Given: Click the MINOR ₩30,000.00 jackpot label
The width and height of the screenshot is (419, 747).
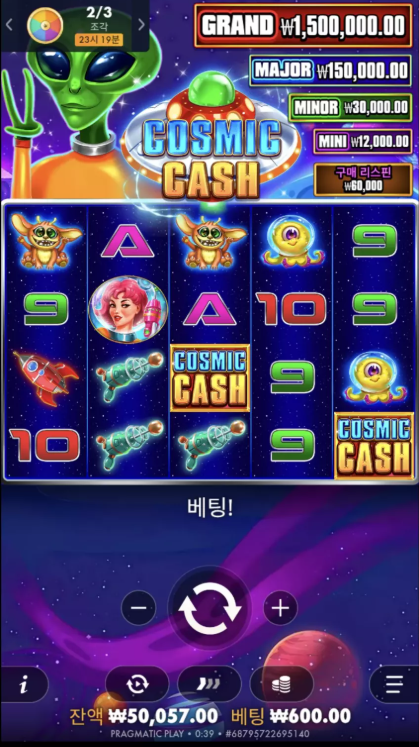Looking at the screenshot, I should [x=350, y=108].
